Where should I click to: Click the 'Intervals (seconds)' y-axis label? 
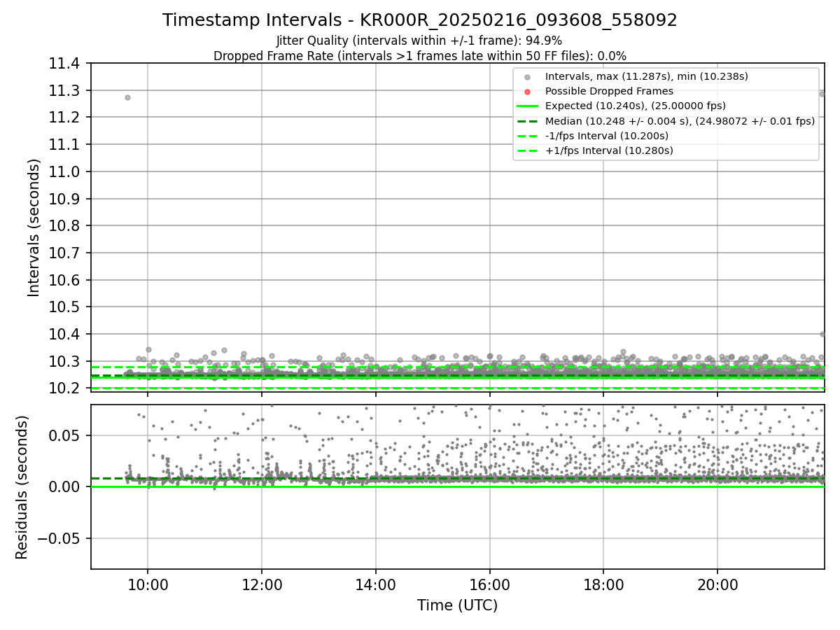tap(34, 227)
